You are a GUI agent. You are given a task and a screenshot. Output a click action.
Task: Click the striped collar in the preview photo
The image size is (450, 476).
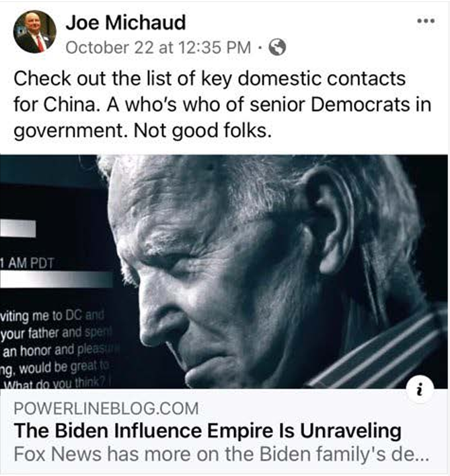click(x=376, y=357)
